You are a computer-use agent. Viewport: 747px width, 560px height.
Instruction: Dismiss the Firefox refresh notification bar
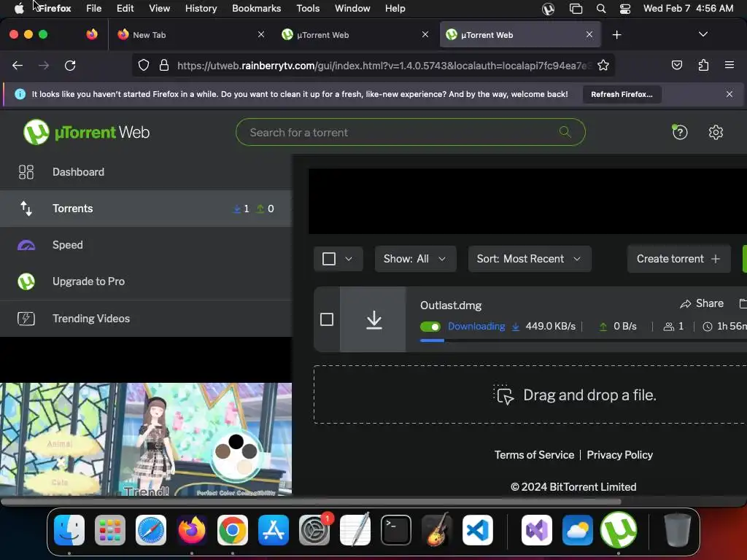tap(729, 94)
